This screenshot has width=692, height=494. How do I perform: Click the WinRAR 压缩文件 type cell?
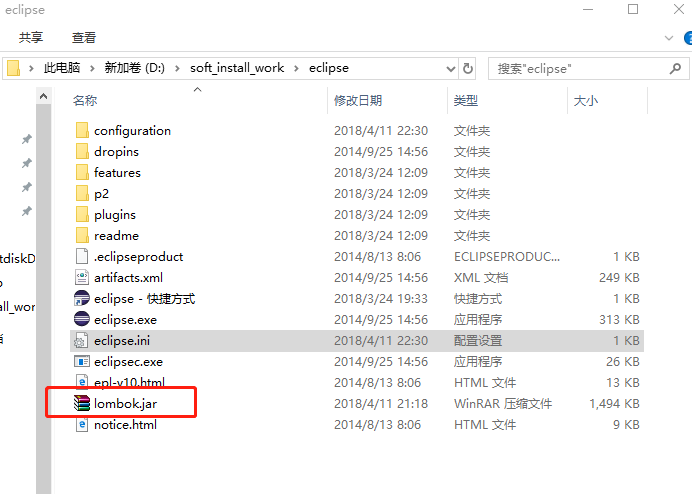503,403
